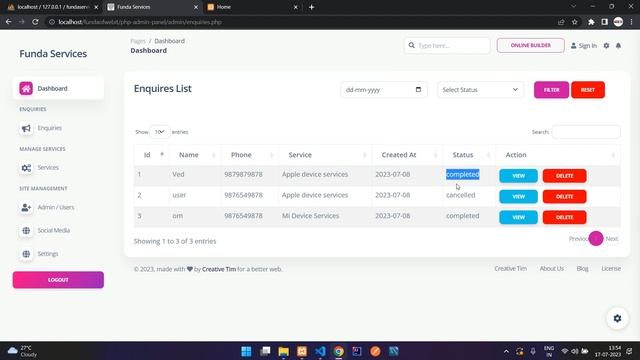
Task: Delete the enquiry from om
Action: (x=564, y=218)
